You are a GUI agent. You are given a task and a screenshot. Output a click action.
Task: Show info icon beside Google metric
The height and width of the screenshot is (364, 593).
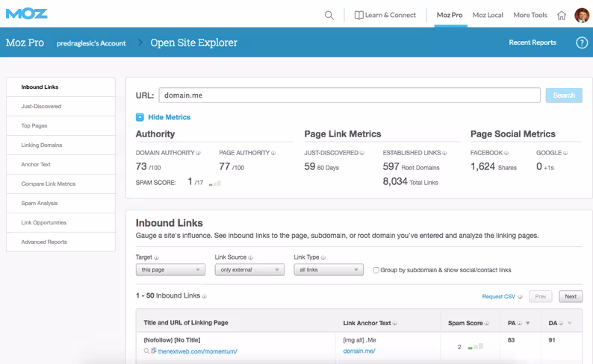(565, 153)
